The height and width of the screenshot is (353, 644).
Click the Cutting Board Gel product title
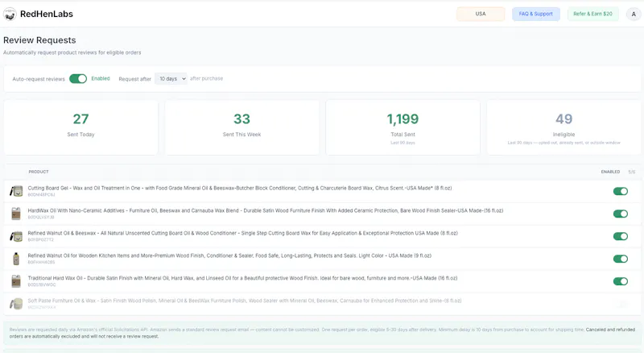(x=240, y=188)
